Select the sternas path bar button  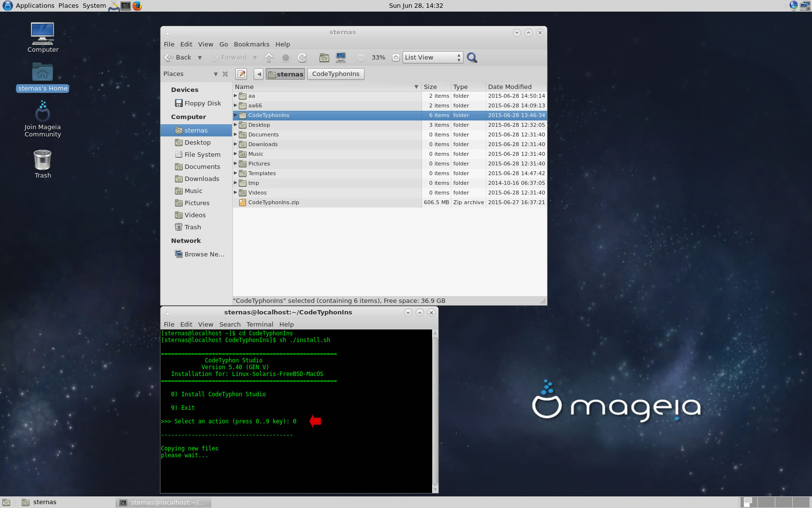pyautogui.click(x=285, y=74)
